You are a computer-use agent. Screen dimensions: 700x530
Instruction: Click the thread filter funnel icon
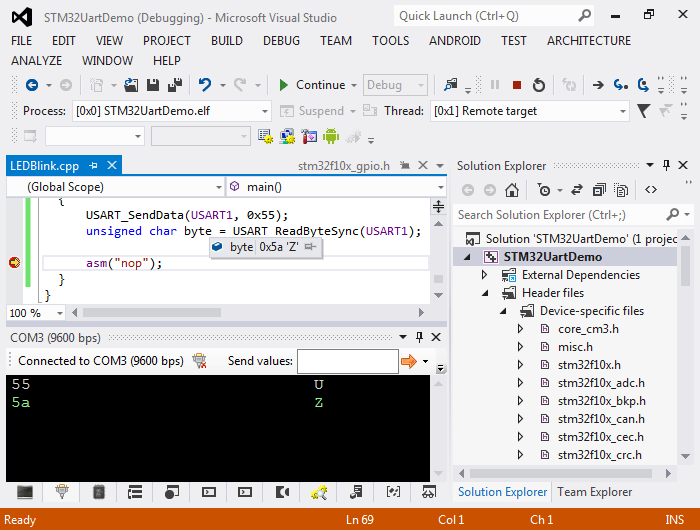pos(643,111)
